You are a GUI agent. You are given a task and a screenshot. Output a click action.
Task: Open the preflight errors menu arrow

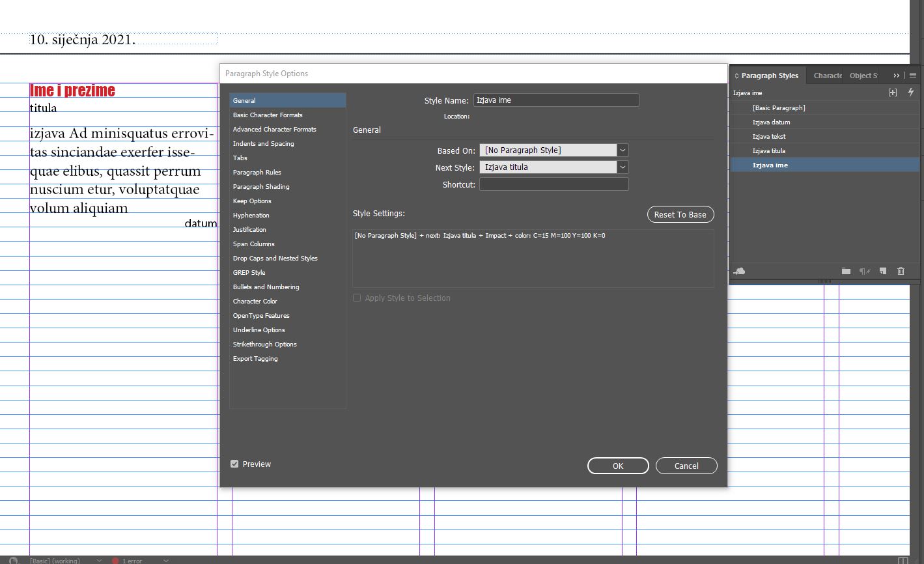(x=165, y=560)
